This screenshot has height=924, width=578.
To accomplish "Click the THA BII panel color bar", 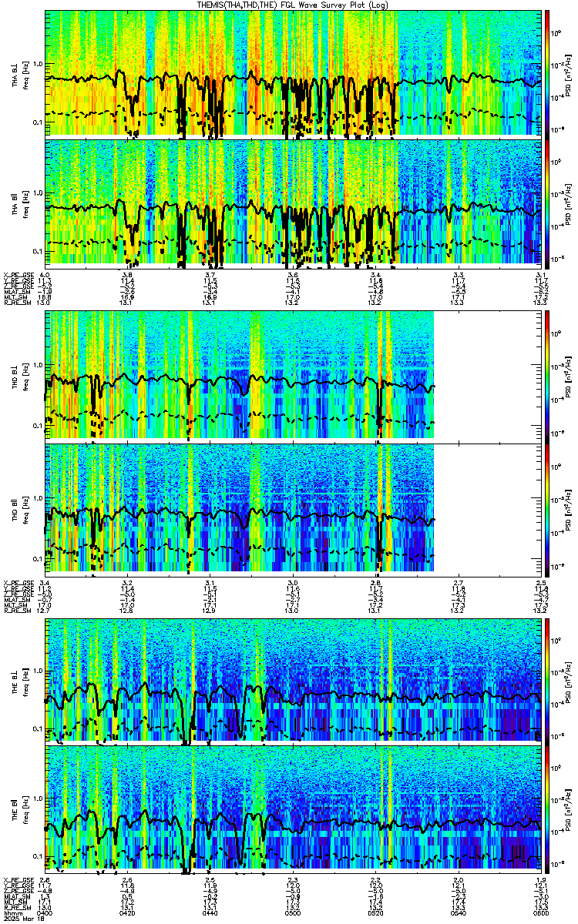I will click(x=547, y=202).
